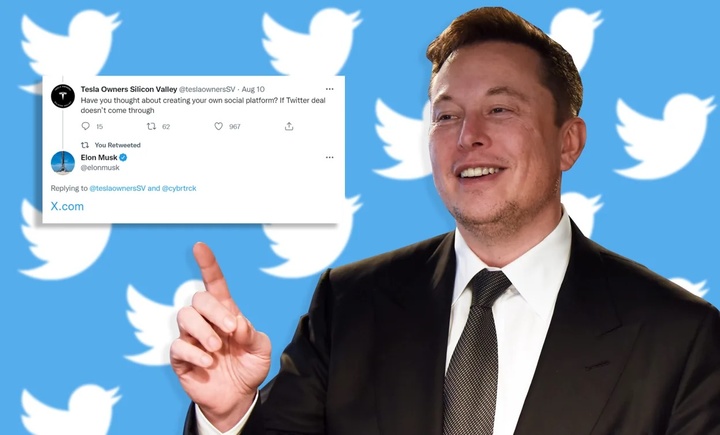Open the Aug 10 timestamp link
Screen dimensions: 720x435
(x=253, y=89)
